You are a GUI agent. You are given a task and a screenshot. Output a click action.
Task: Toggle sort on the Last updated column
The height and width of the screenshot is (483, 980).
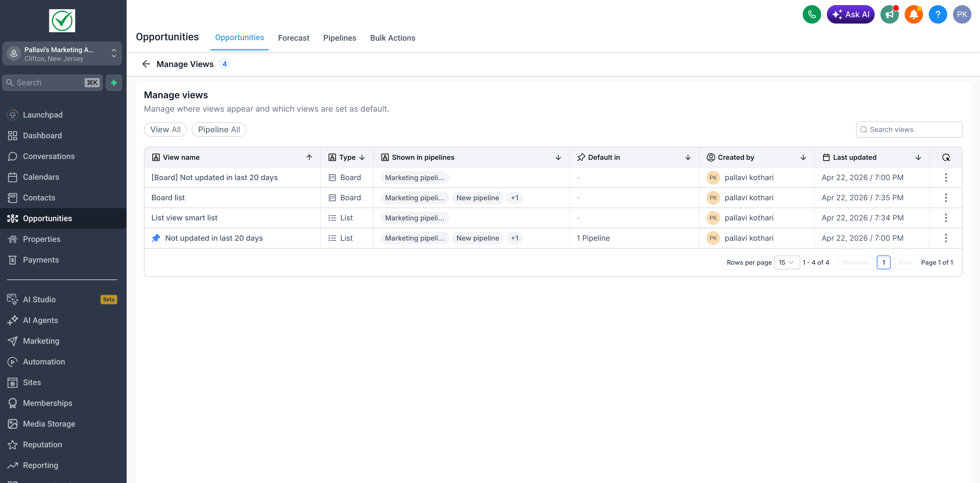tap(918, 157)
